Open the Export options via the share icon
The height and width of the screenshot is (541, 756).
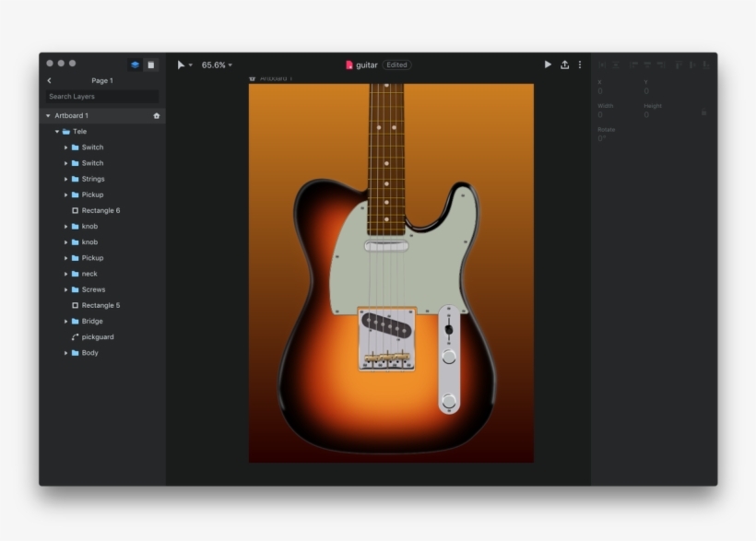coord(564,65)
